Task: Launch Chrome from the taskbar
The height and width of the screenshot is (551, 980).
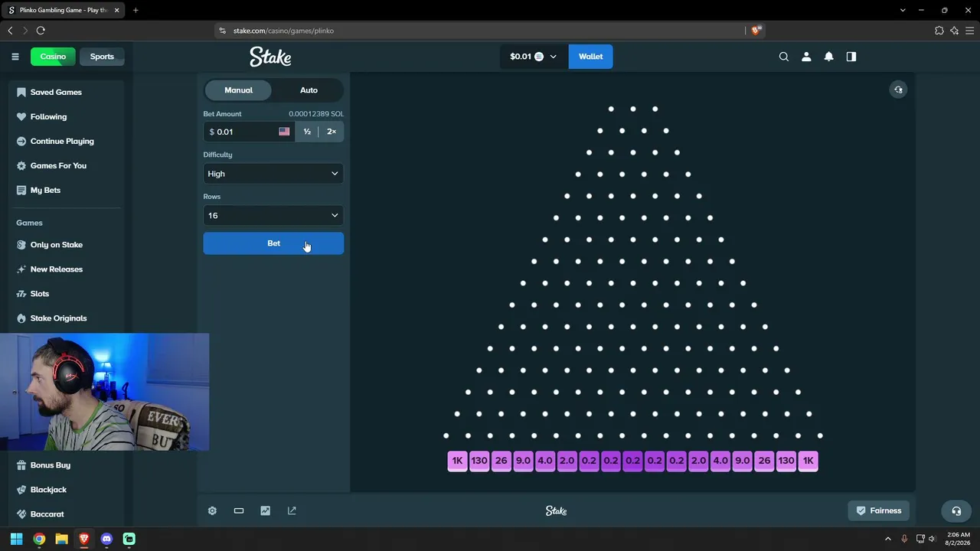Action: (39, 539)
